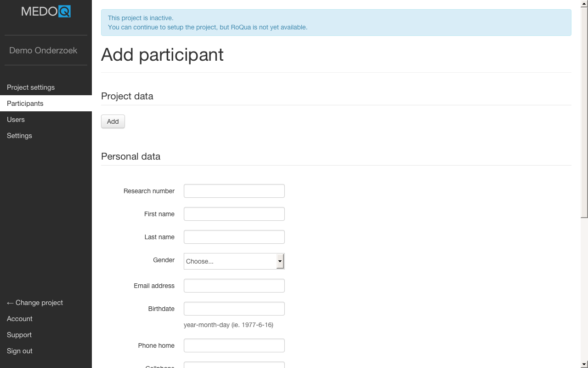Click into the Last name field

point(234,237)
